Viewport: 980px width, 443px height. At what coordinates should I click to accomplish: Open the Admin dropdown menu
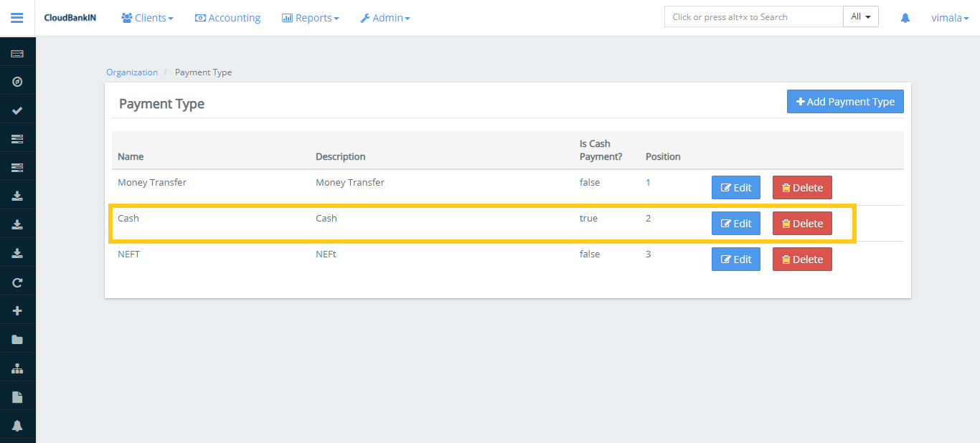(x=385, y=18)
